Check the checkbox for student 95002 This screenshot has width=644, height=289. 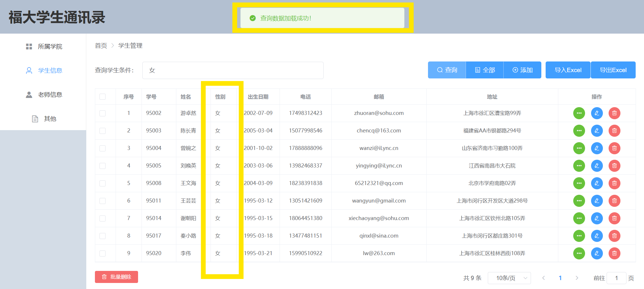tap(103, 113)
